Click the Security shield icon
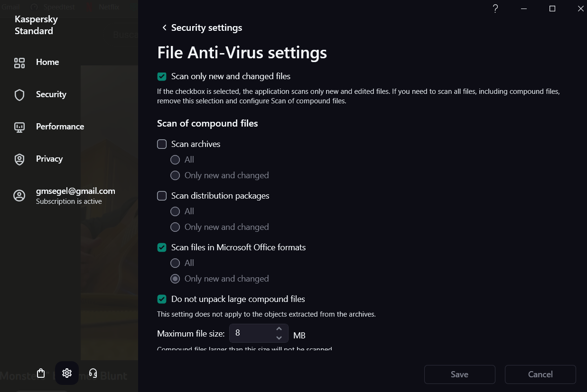The width and height of the screenshot is (587, 392). [19, 95]
